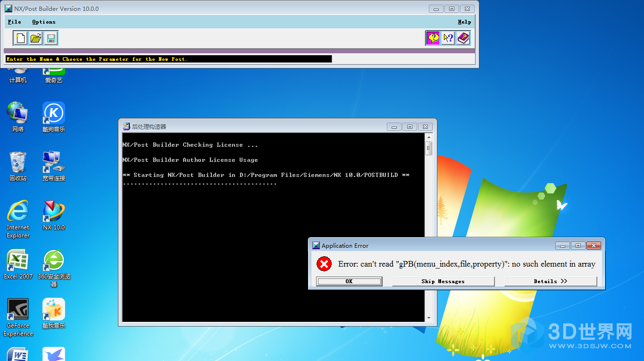Click the console scroll down arrow

[x=428, y=318]
